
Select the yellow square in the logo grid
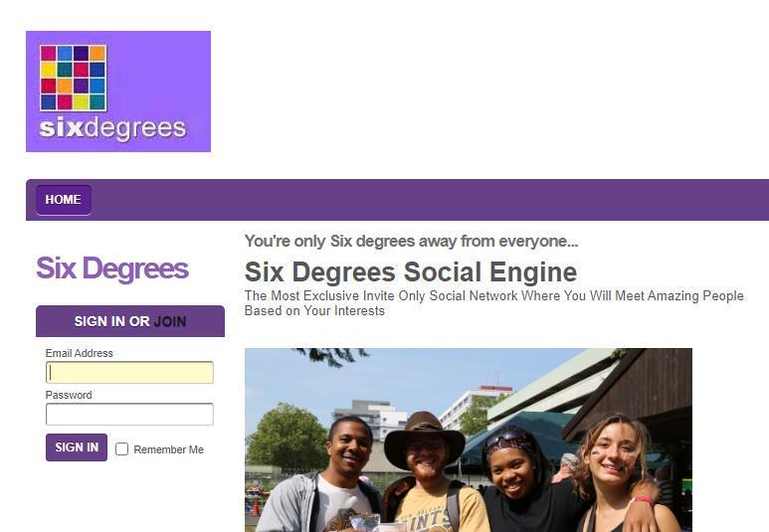[x=48, y=70]
